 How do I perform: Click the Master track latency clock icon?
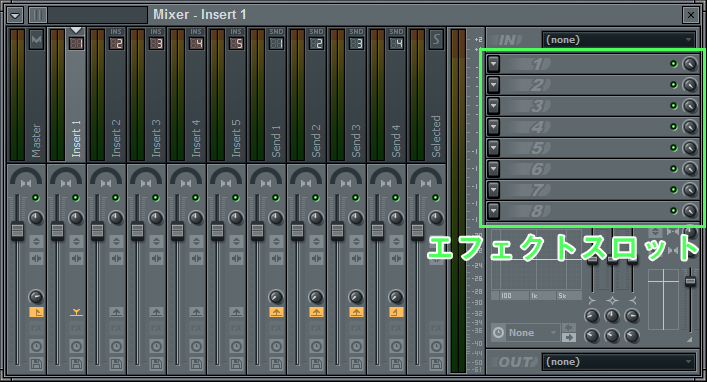click(x=36, y=346)
